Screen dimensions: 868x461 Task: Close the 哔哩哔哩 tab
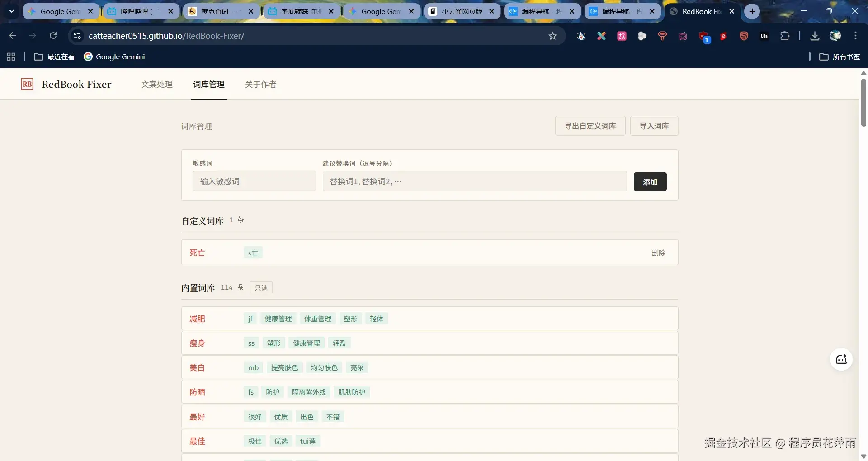[x=170, y=11]
